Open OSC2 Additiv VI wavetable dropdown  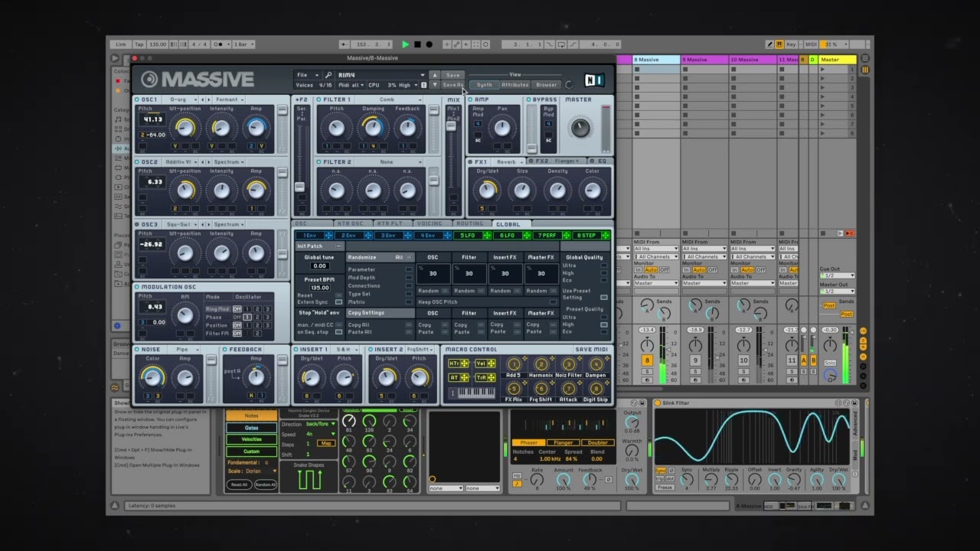pos(181,162)
